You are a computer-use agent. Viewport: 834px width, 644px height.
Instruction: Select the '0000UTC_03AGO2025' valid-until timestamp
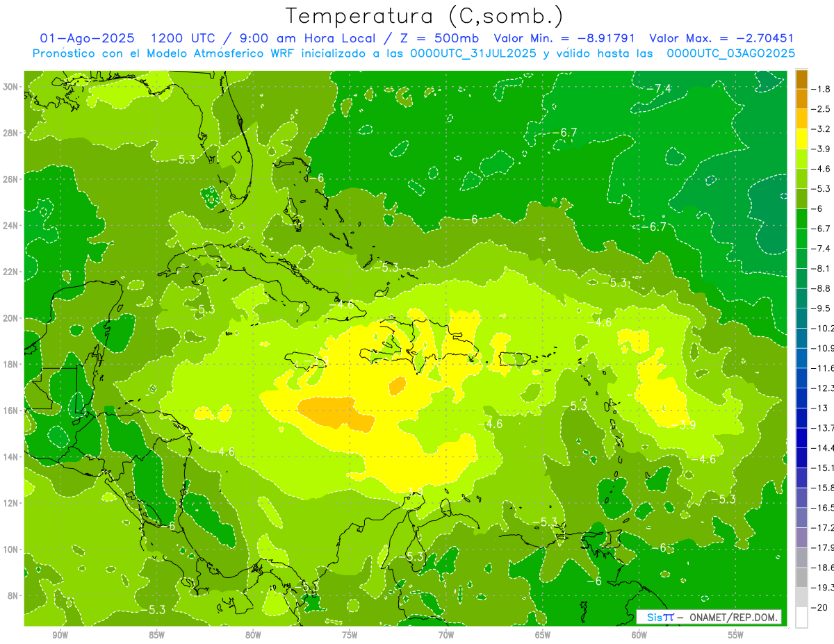(731, 53)
